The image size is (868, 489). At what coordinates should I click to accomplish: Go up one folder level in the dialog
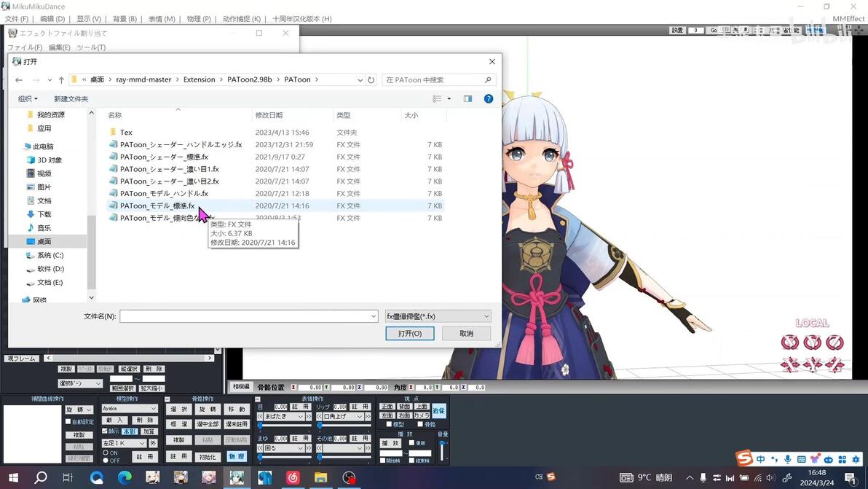(x=61, y=79)
